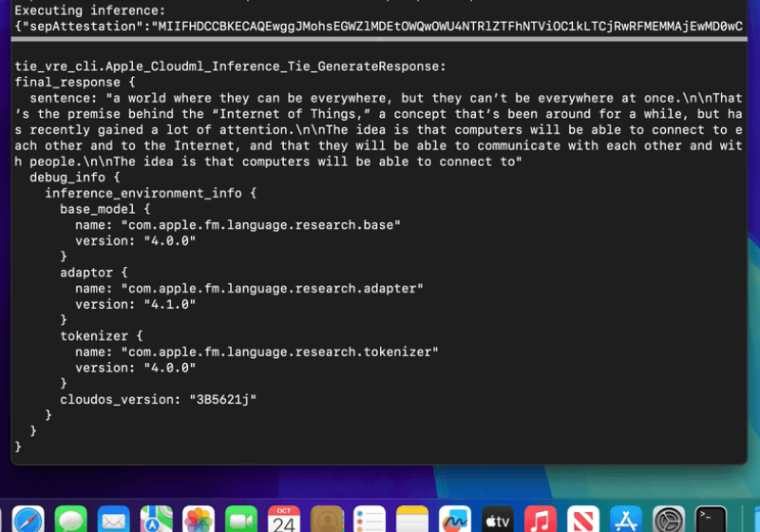Open Calendar showing OCT 24

click(284, 520)
